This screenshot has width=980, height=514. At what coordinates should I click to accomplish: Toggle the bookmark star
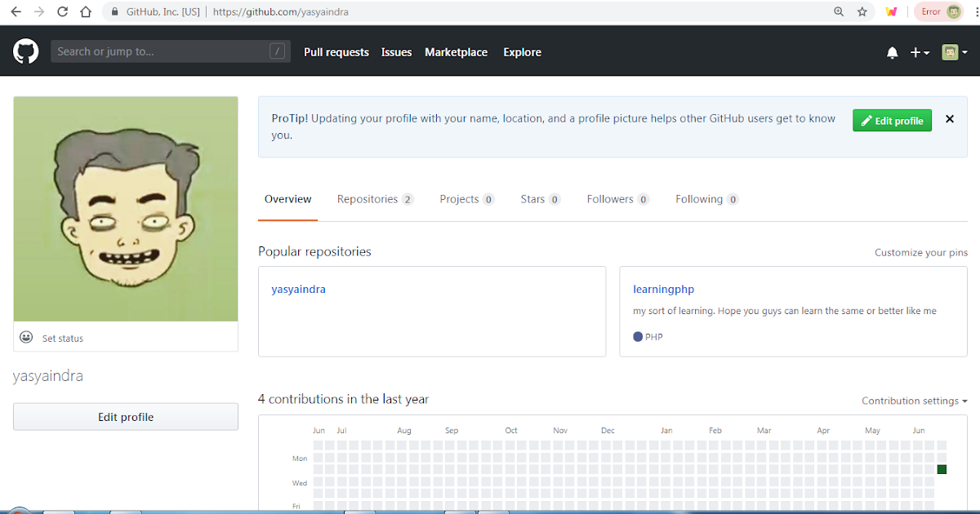click(x=862, y=11)
